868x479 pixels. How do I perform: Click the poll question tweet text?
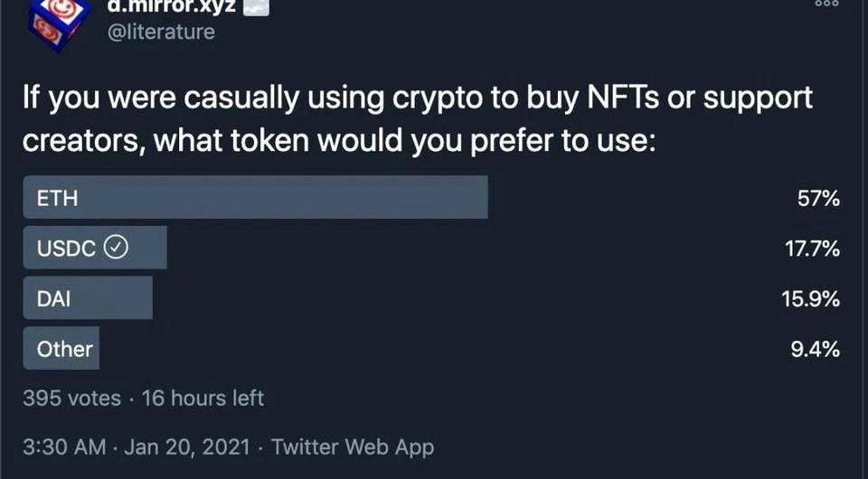418,119
